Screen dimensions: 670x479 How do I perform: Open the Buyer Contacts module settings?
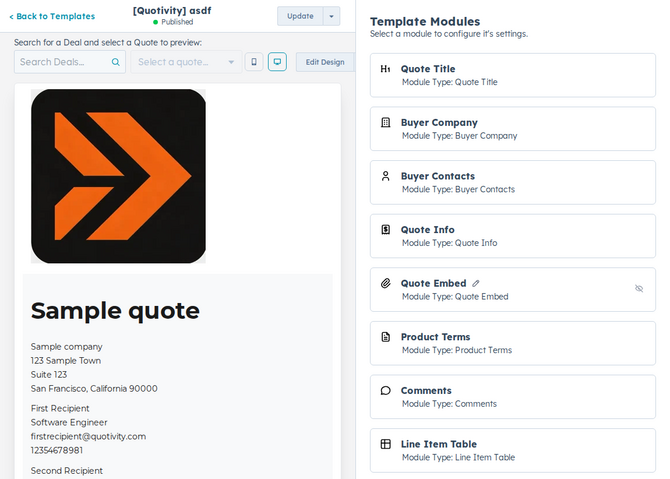point(513,182)
